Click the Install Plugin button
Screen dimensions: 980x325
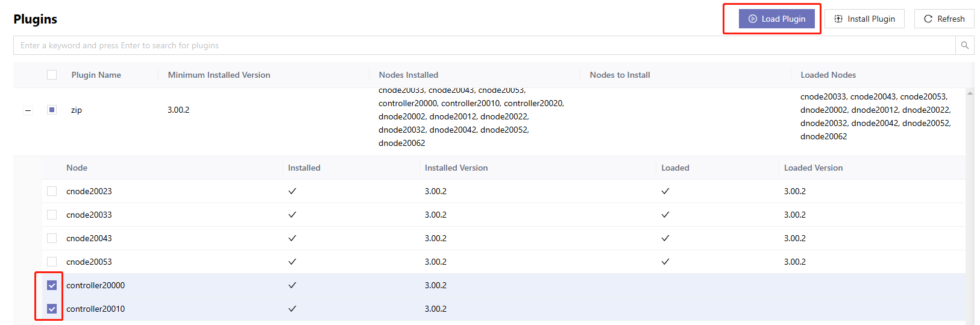point(864,19)
